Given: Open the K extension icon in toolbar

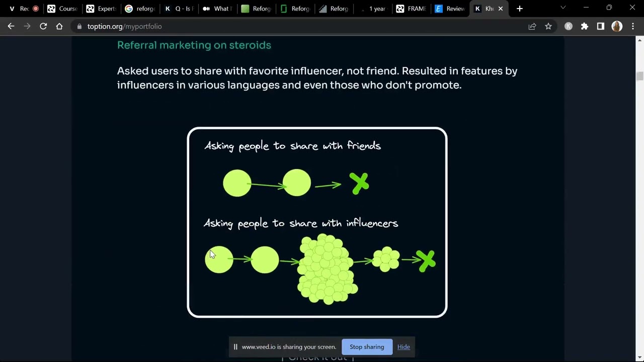Looking at the screenshot, I should coord(569,26).
